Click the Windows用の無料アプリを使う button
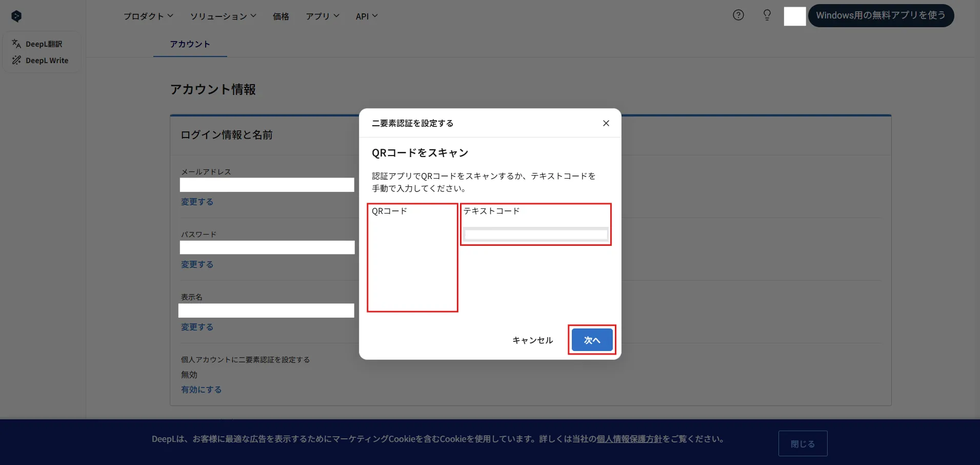 coord(881,15)
